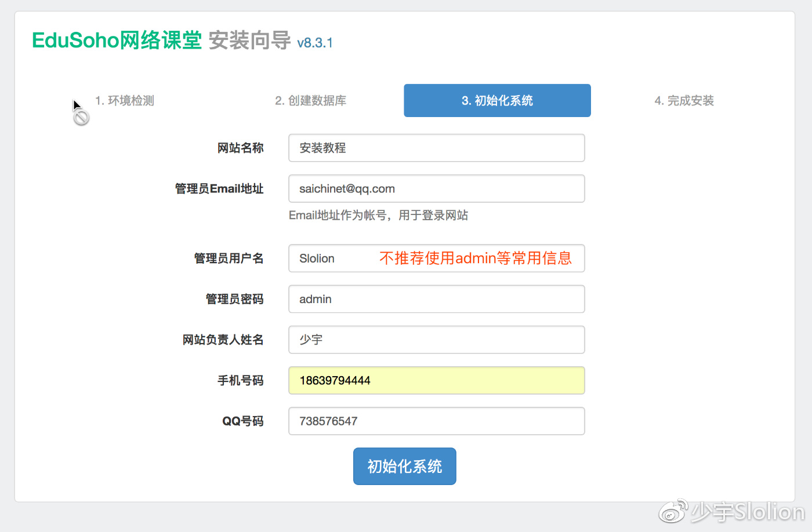Image resolution: width=812 pixels, height=532 pixels.
Task: Select the 1. 环境检测 step tab
Action: [125, 101]
